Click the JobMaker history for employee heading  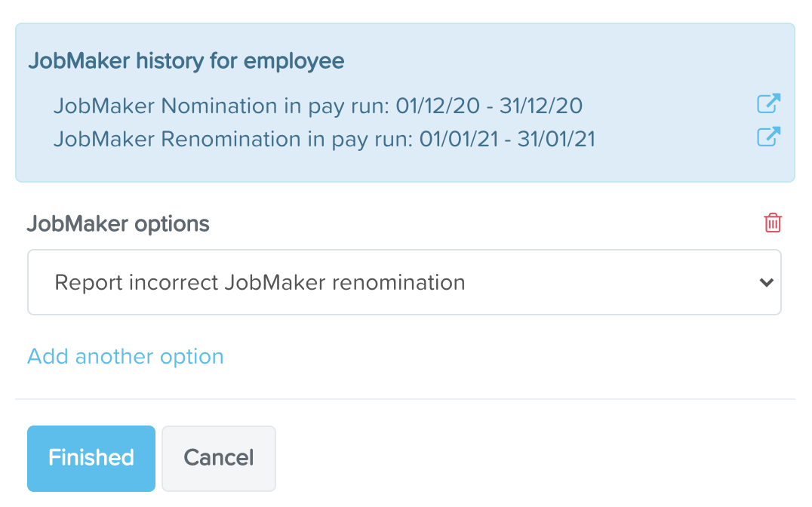[186, 60]
